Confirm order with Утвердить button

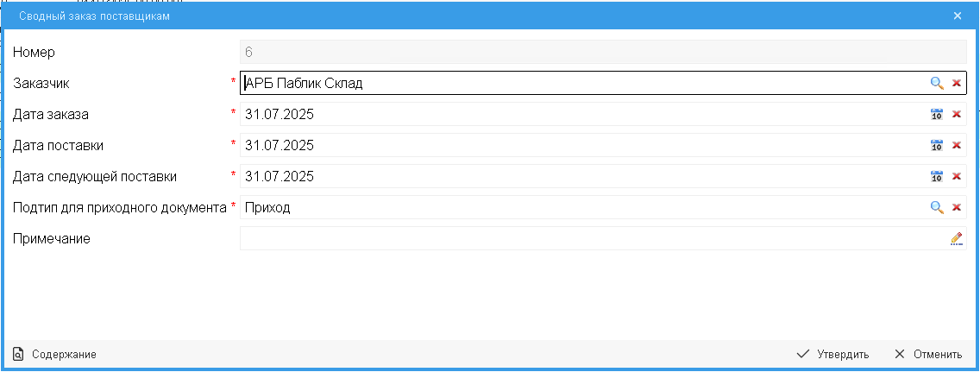coord(832,354)
